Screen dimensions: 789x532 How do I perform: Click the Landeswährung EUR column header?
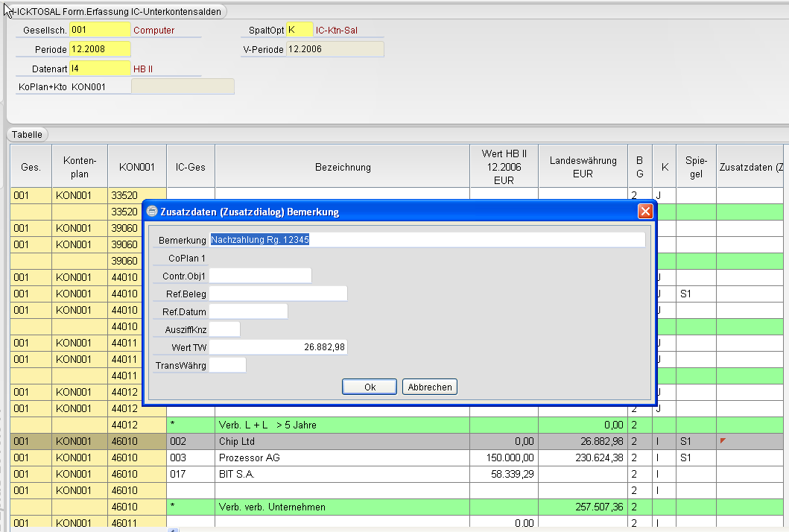click(x=583, y=167)
